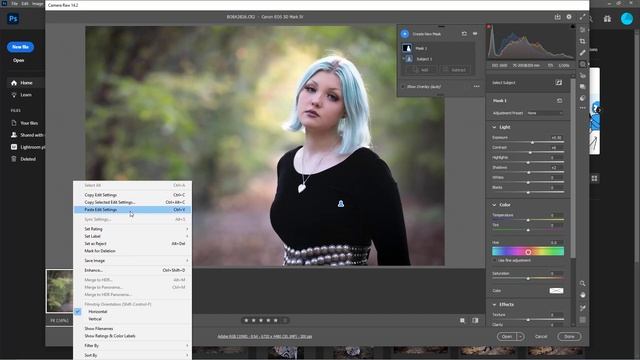Expand the Sort By submenu
Viewport: 640px width, 360px height.
132,356
